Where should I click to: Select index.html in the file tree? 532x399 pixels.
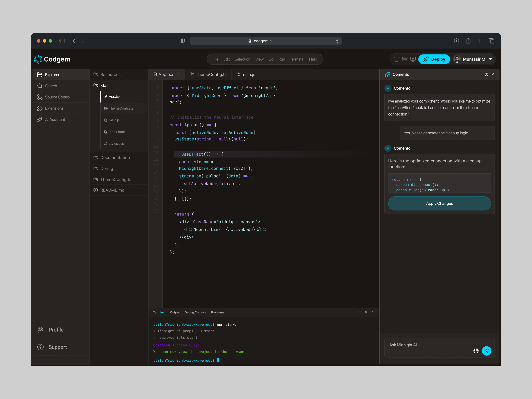(123, 132)
